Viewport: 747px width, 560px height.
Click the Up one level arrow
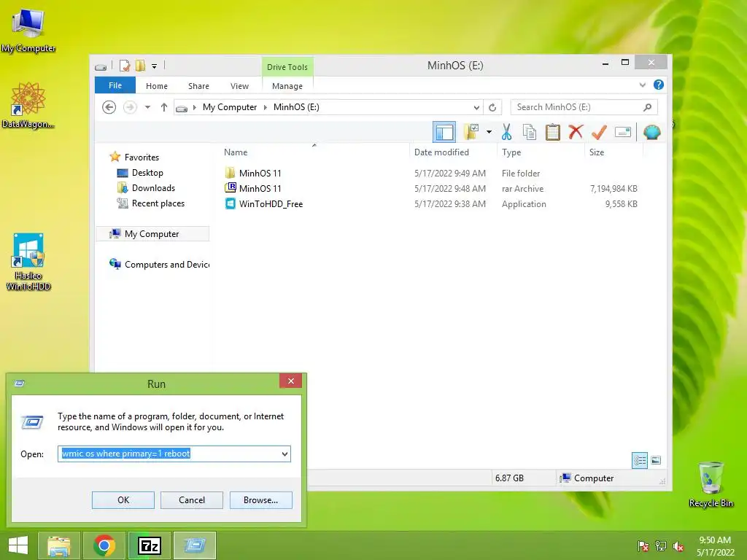pyautogui.click(x=164, y=107)
